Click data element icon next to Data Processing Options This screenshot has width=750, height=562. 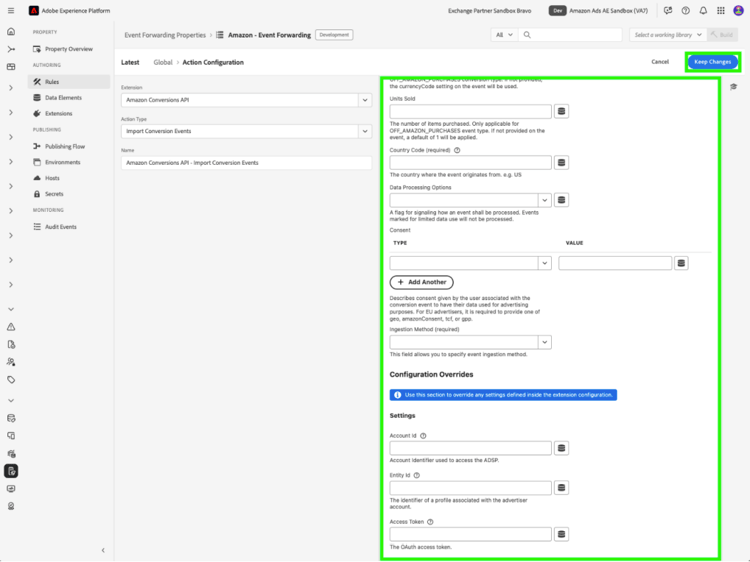tap(562, 200)
